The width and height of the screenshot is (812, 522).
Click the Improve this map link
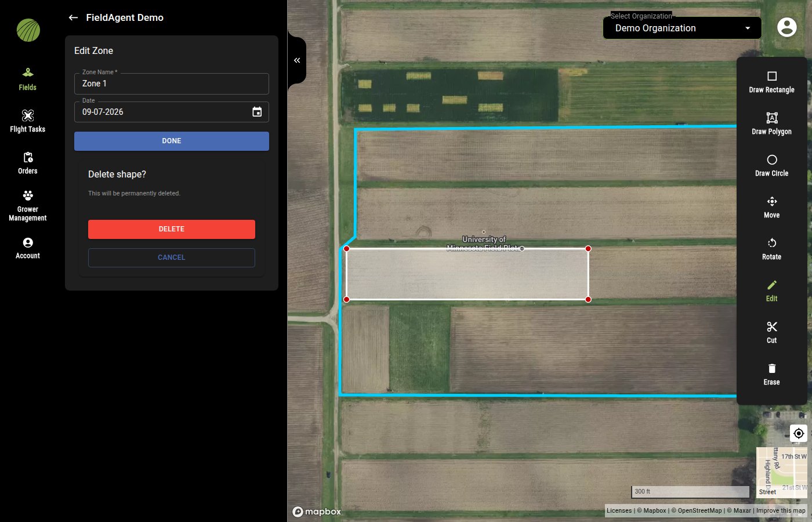tap(781, 510)
